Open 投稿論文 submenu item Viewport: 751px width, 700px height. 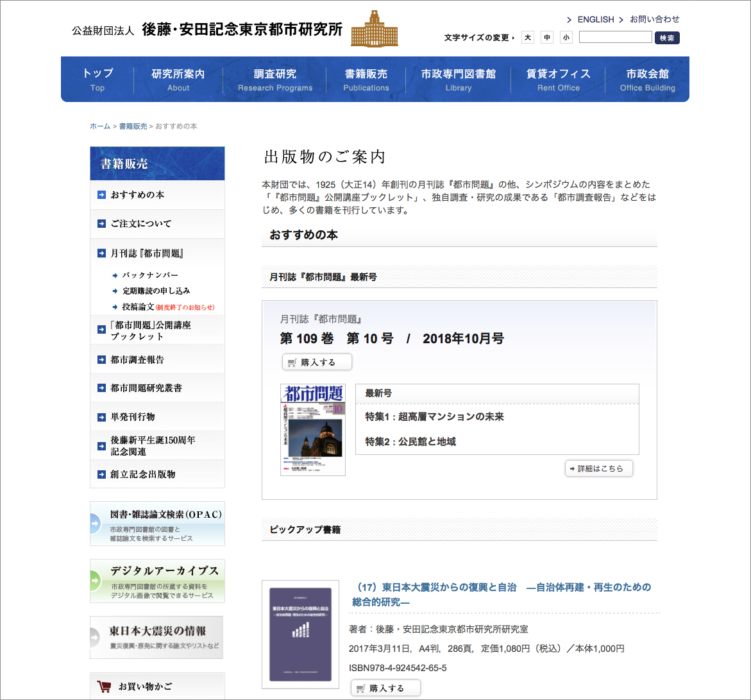[x=138, y=307]
